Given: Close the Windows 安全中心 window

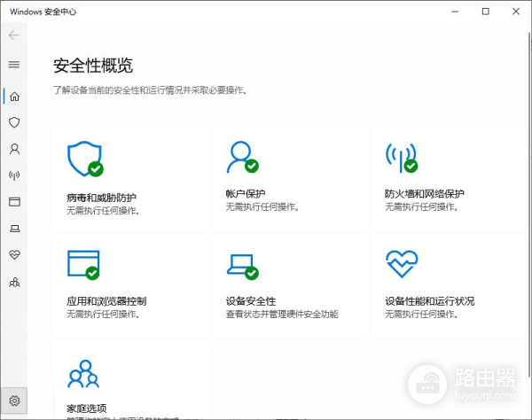Looking at the screenshot, I should [x=516, y=12].
